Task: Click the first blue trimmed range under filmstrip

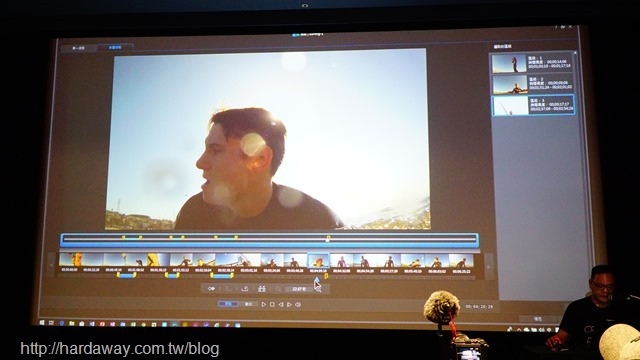Action: (126, 276)
